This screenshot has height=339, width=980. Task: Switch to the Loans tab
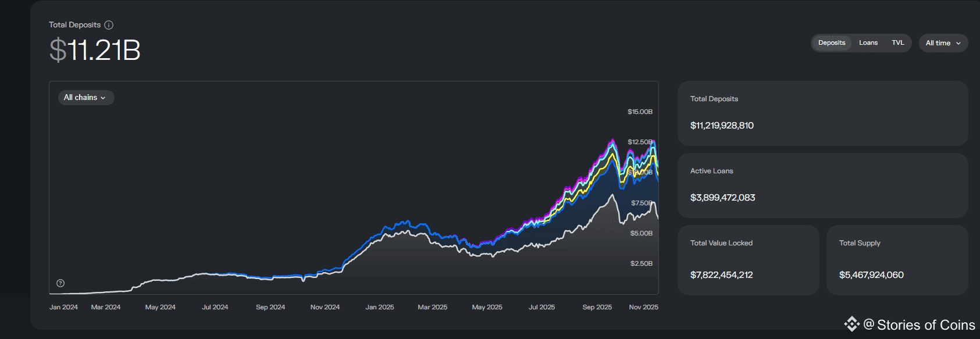tap(868, 43)
